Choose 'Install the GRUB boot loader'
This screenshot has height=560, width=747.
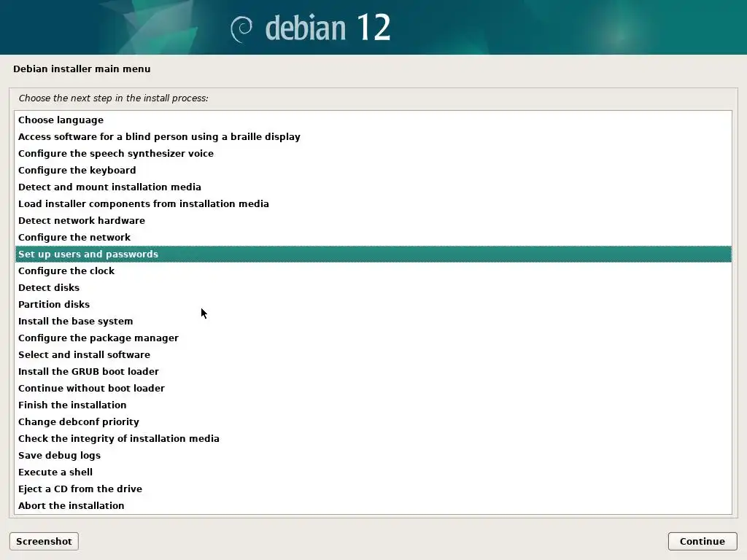(x=373, y=371)
